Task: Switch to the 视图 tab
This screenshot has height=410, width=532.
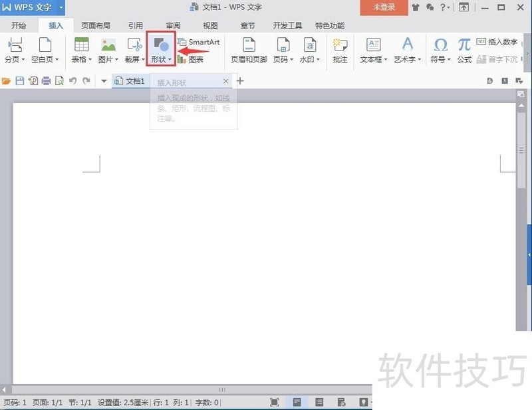Action: [210, 26]
